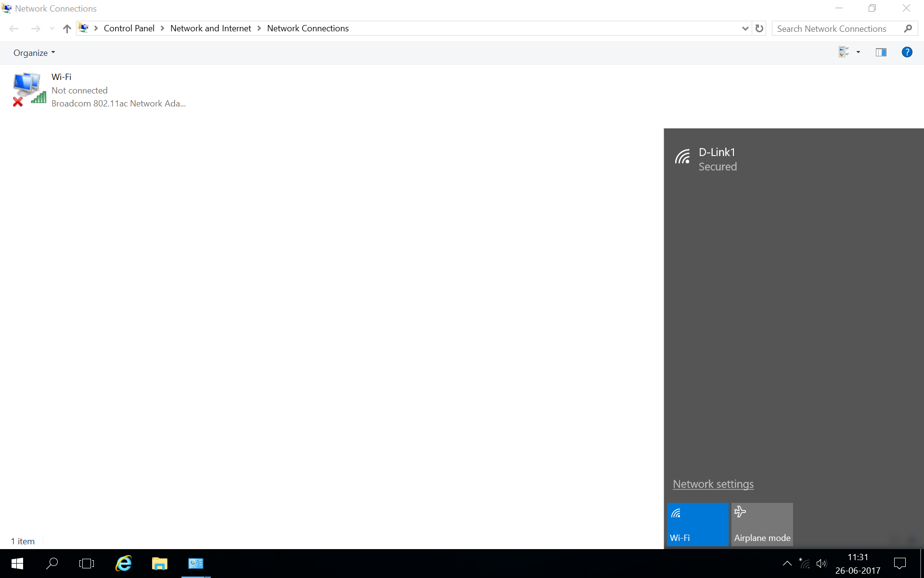Screen dimensions: 924x578
Task: Click the network tray icon
Action: tap(805, 564)
